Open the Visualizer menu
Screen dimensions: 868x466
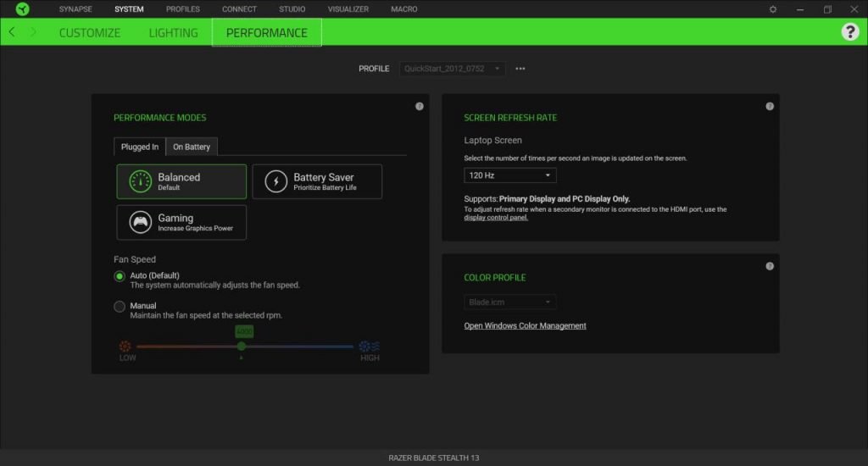pos(348,8)
